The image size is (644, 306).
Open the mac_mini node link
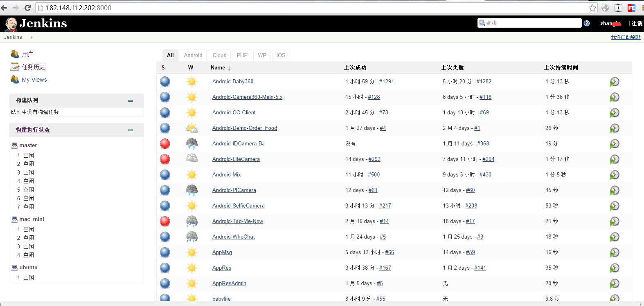[32, 219]
